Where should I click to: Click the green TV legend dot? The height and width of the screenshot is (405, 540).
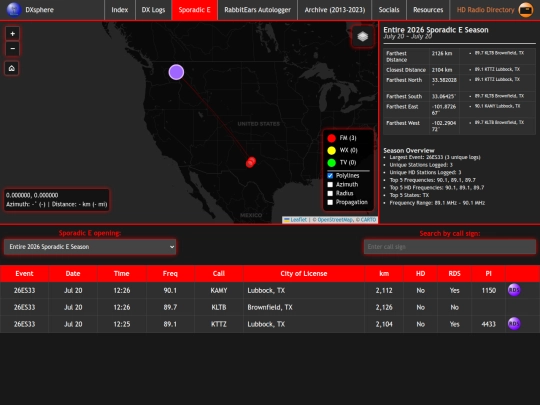tap(331, 163)
